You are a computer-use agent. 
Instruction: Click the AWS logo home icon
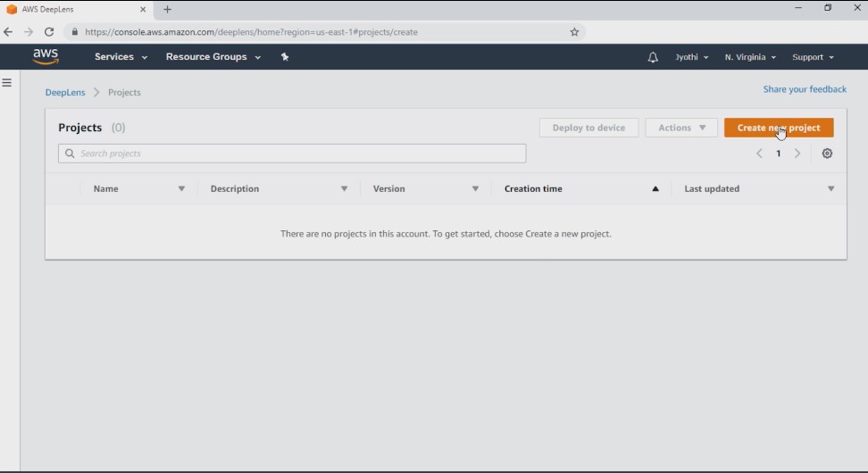coord(46,56)
